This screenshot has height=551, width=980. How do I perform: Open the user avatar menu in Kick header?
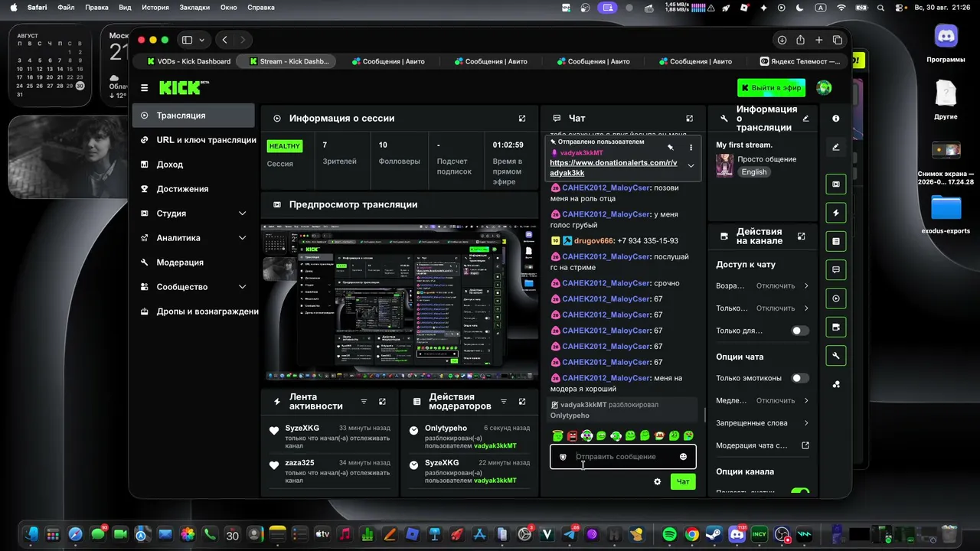pos(824,88)
